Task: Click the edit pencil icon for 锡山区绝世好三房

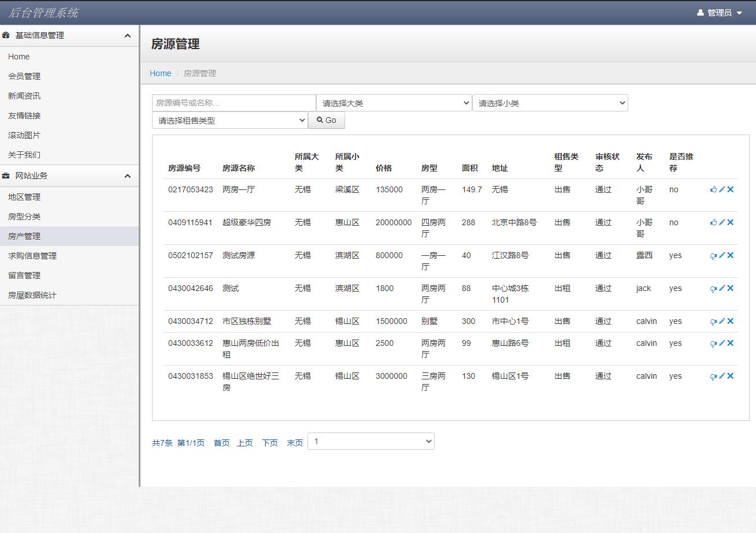Action: click(x=721, y=376)
